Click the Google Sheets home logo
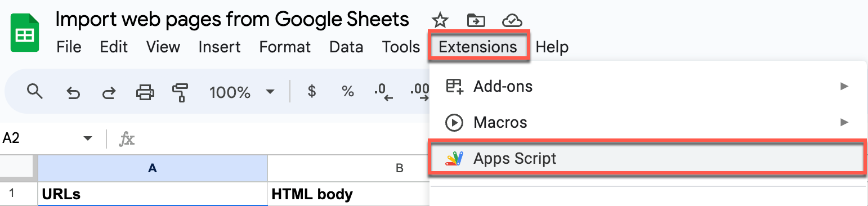 click(x=25, y=34)
